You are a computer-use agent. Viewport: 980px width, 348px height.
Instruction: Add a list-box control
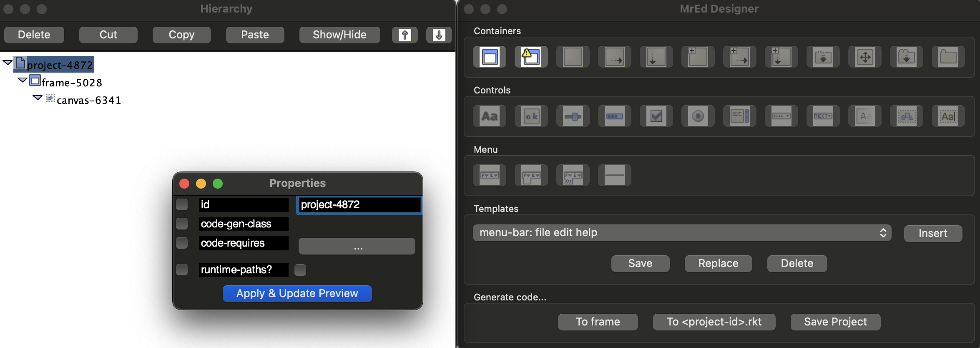point(740,116)
